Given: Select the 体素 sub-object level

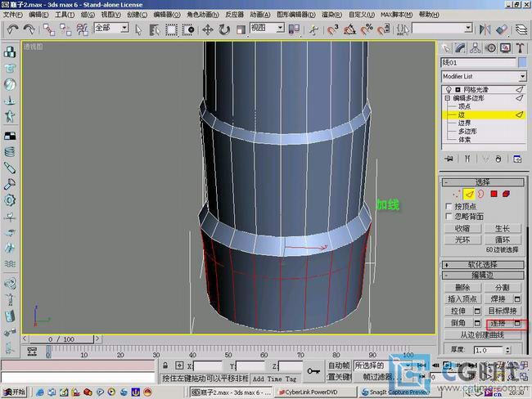Looking at the screenshot, I should point(464,139).
